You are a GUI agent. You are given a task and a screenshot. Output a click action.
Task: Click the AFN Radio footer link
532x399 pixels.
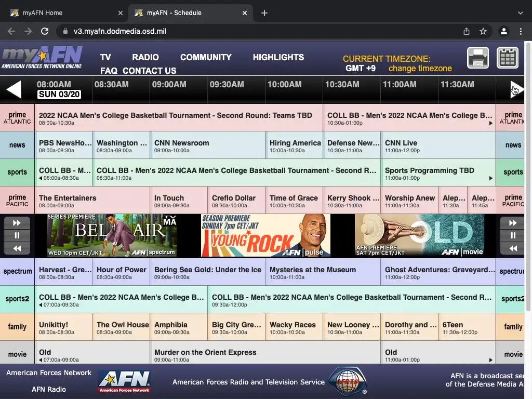[49, 389]
